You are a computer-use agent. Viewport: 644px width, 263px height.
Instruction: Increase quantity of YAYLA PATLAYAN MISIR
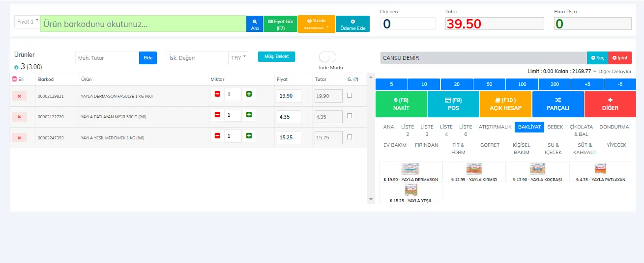[249, 114]
